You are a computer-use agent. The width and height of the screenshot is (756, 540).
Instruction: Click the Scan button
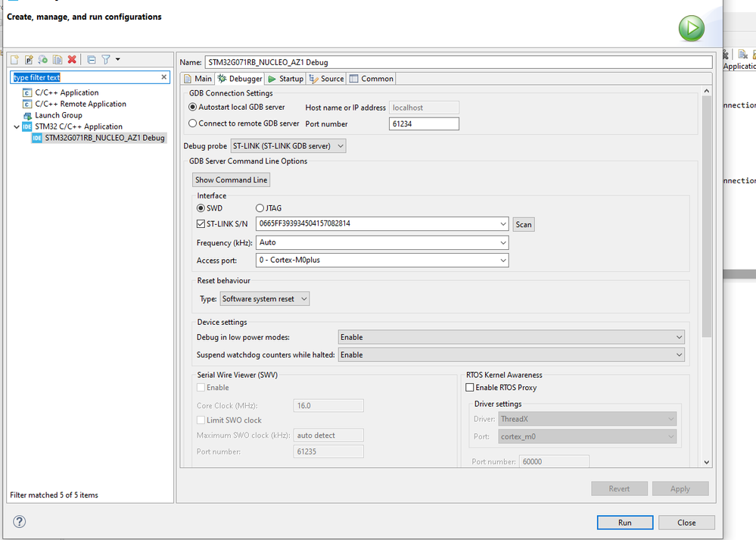pyautogui.click(x=523, y=224)
